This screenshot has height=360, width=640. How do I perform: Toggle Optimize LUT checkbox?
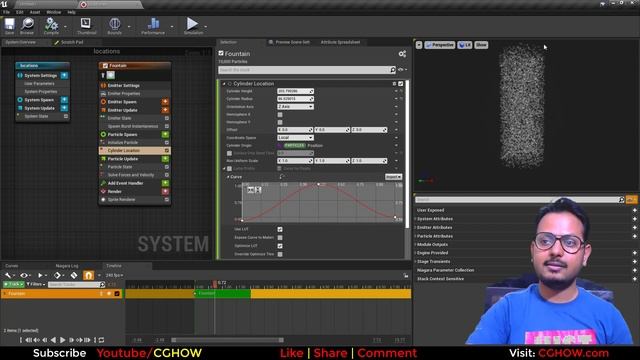(x=280, y=246)
